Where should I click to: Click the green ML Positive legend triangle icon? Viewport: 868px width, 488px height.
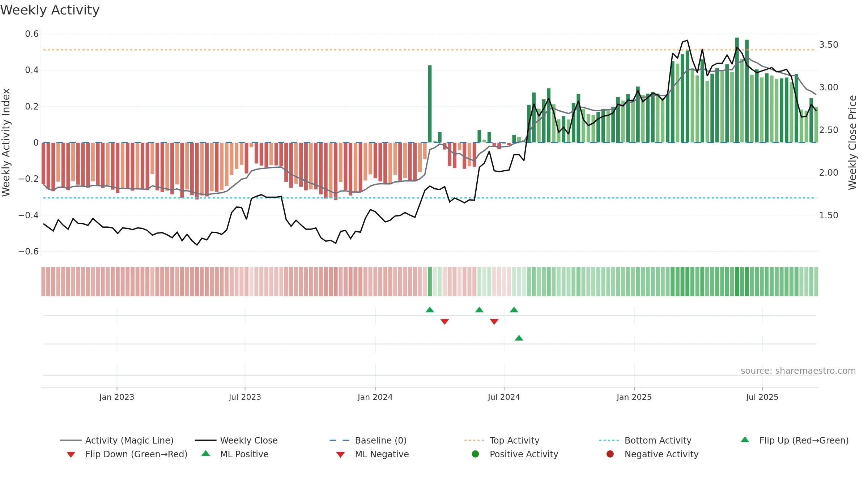[x=206, y=453]
